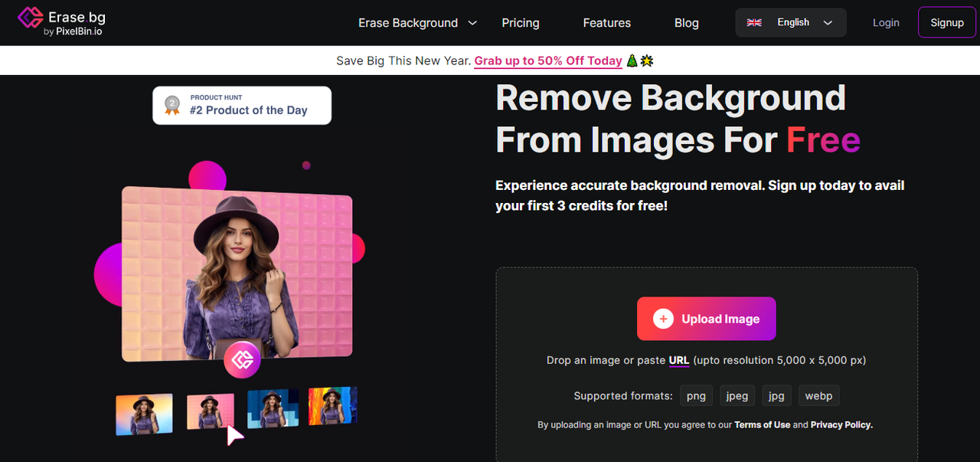Open the Grab up to 50% Off Today link
The width and height of the screenshot is (980, 462).
[548, 61]
